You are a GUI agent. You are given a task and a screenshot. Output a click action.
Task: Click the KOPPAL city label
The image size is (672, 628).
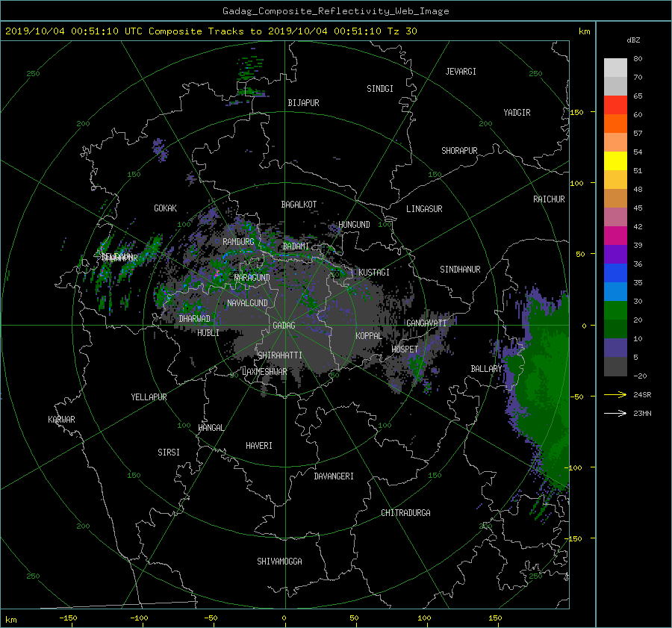[x=369, y=335]
